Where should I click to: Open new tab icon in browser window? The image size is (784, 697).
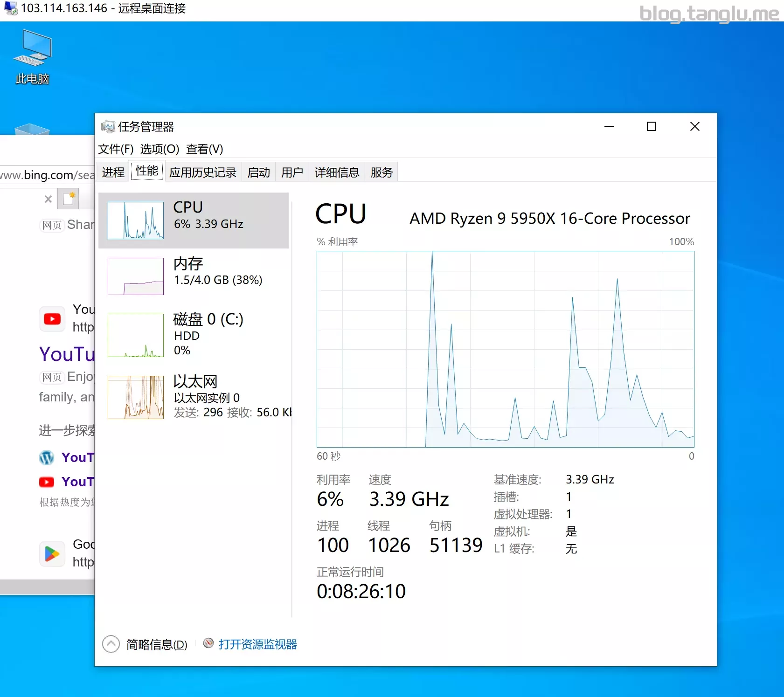coord(69,199)
